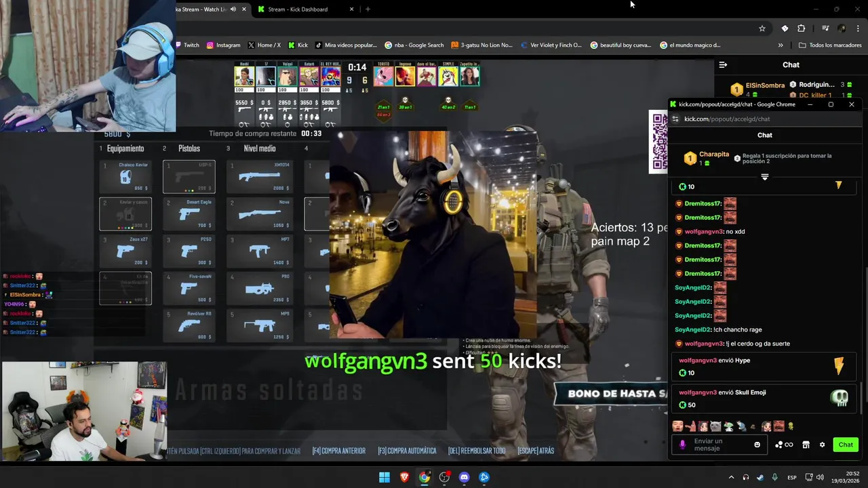
Task: Select Chaleco Kevlar in buy menu
Action: pyautogui.click(x=125, y=176)
